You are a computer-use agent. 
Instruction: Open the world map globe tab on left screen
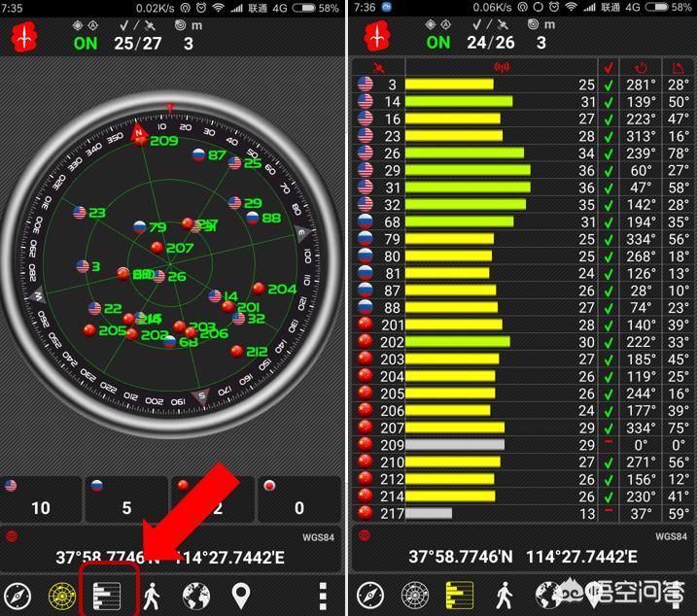[196, 596]
